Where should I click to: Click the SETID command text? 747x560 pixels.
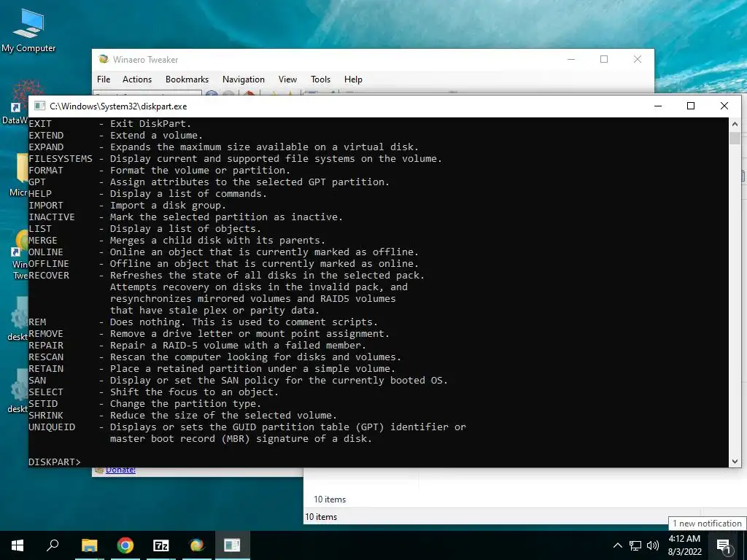43,404
